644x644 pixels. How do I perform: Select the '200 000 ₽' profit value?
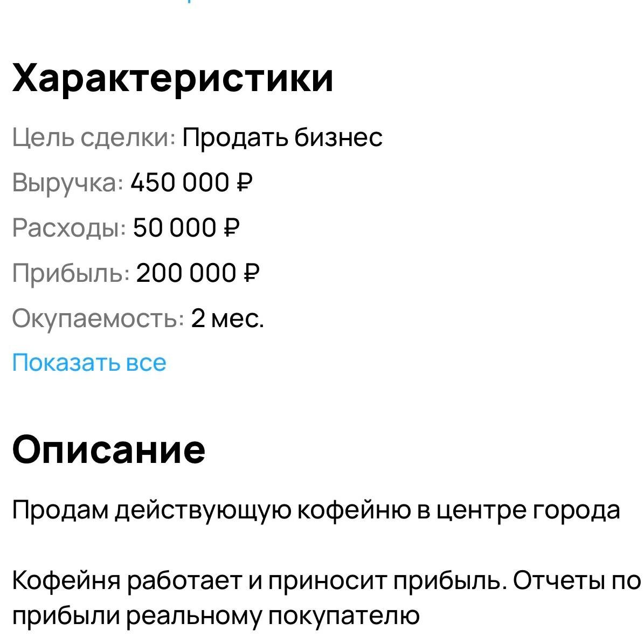pyautogui.click(x=197, y=273)
